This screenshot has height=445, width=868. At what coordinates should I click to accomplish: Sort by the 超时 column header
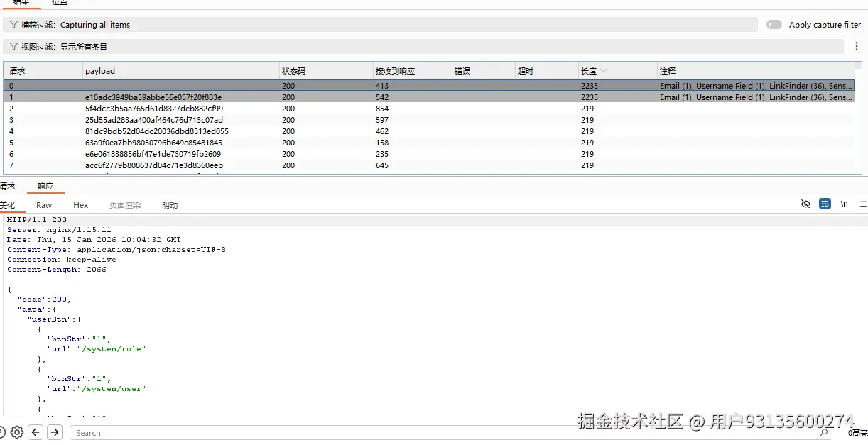pos(547,71)
